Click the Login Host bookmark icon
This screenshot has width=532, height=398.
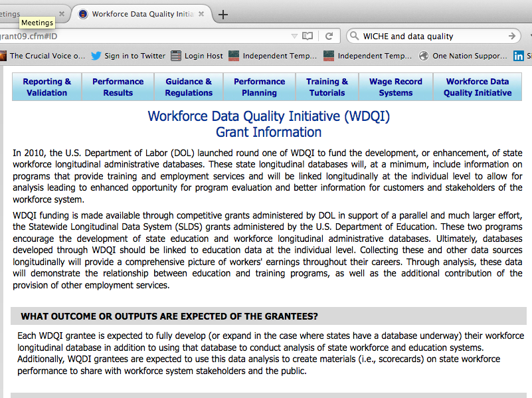pyautogui.click(x=176, y=56)
